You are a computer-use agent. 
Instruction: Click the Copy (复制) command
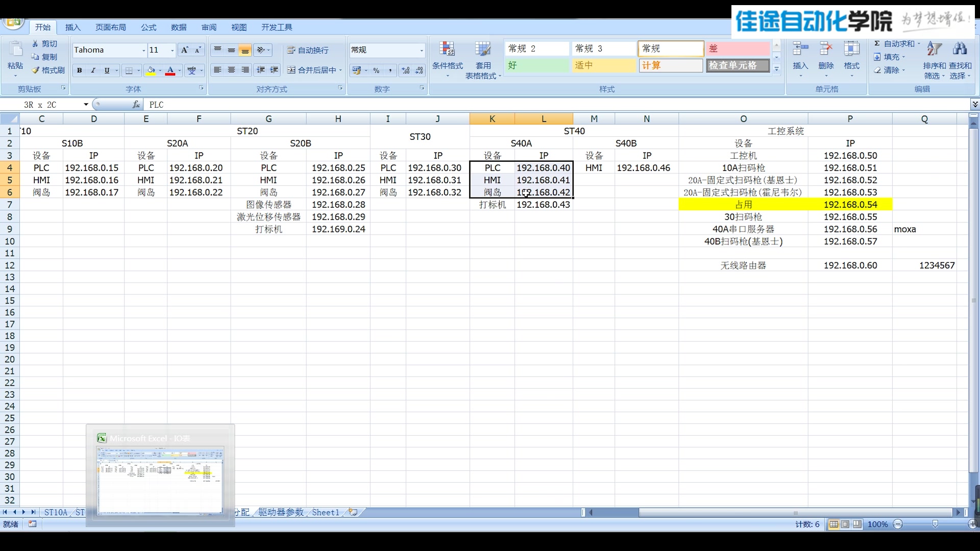click(x=44, y=57)
